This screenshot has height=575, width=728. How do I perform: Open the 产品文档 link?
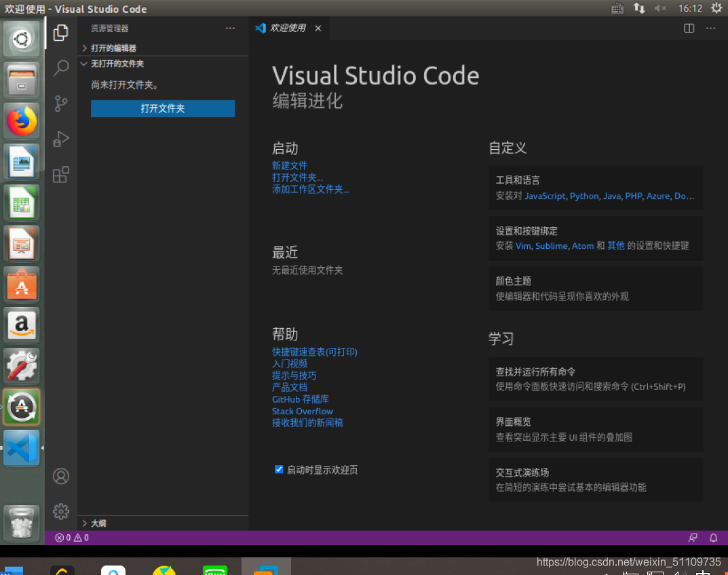pyautogui.click(x=290, y=387)
